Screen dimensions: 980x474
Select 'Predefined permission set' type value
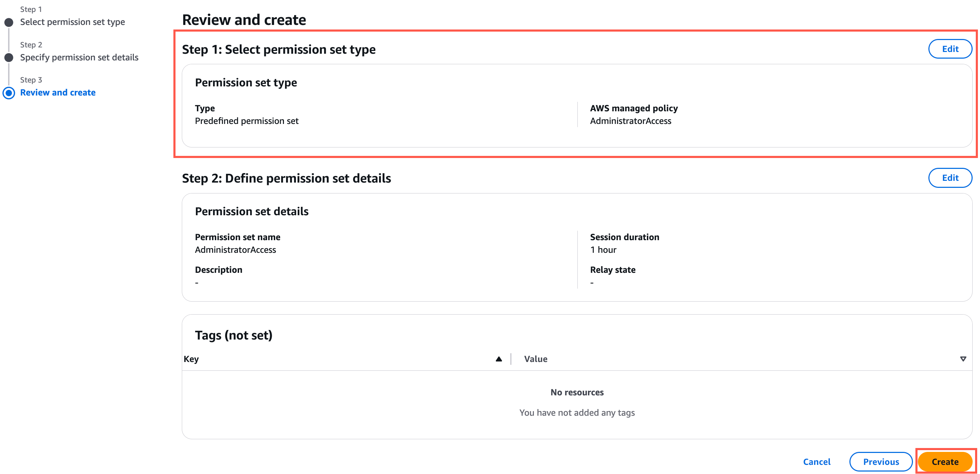[x=246, y=120]
